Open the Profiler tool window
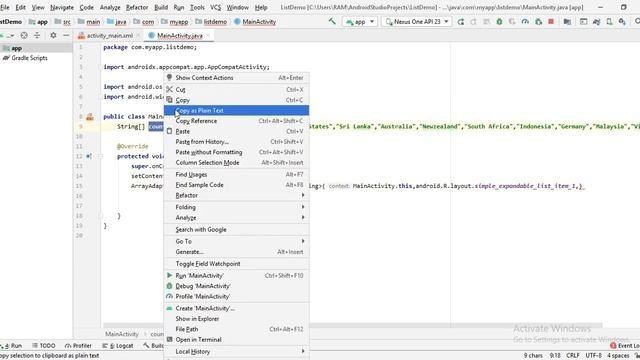640x360 pixels. coord(78,346)
